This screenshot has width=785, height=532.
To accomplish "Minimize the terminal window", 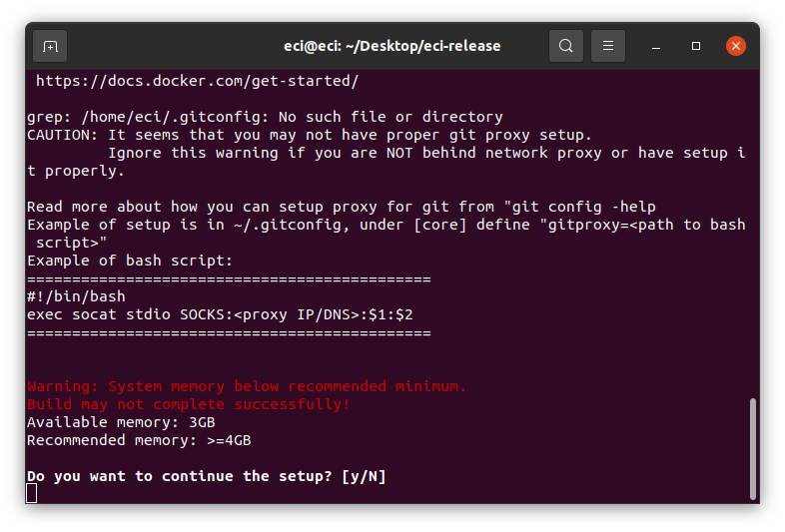I will point(656,46).
